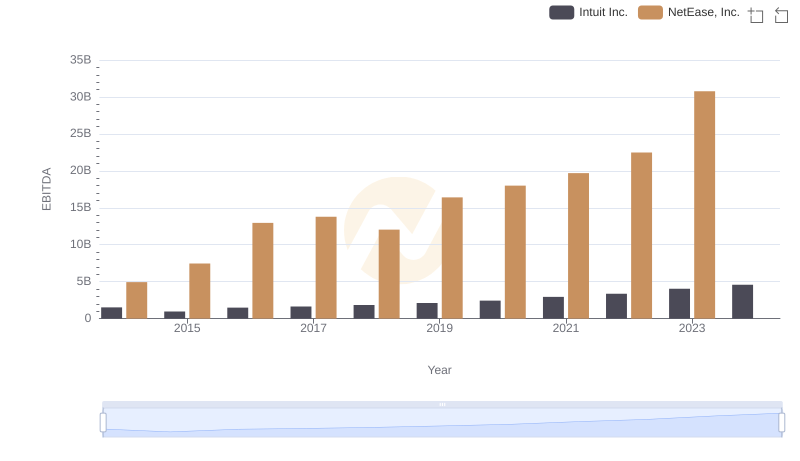Click the EBITDA axis title
This screenshot has width=800, height=461.
[x=46, y=189]
